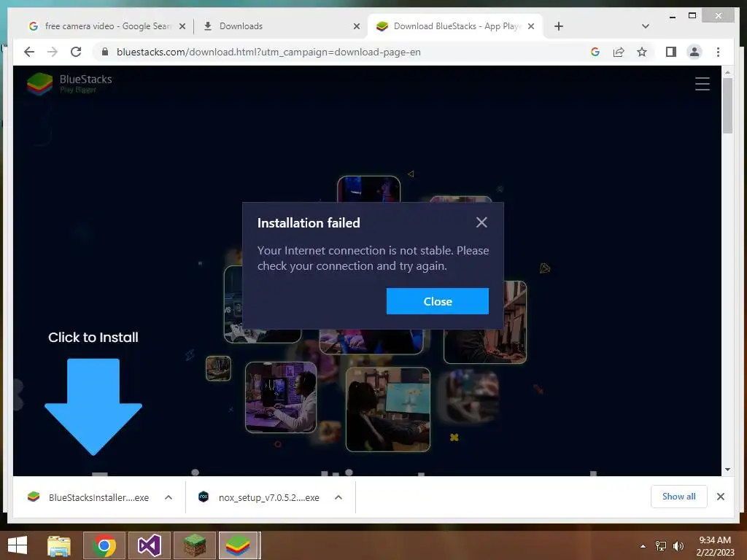Open the BlueStacks hamburger menu

(x=703, y=84)
